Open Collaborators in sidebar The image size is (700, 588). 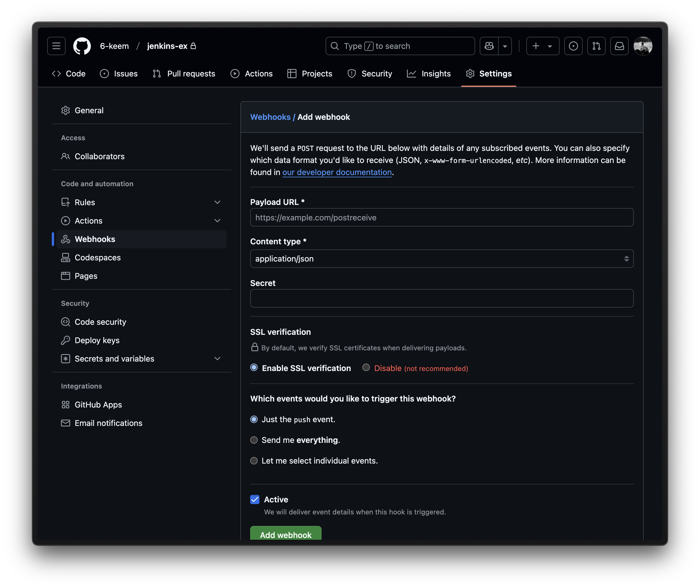coord(141,156)
